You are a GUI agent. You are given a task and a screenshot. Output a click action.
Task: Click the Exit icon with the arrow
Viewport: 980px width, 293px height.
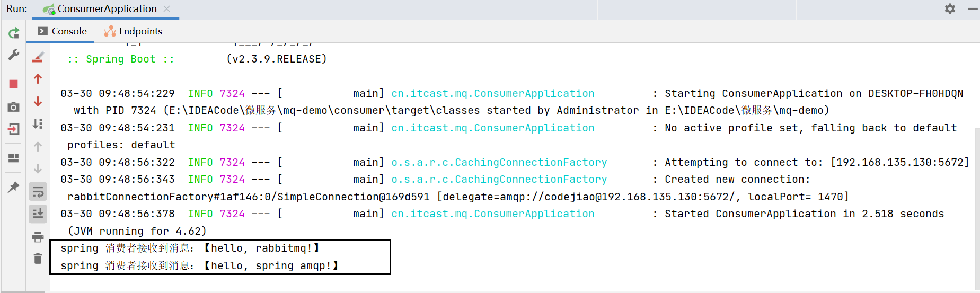(14, 129)
